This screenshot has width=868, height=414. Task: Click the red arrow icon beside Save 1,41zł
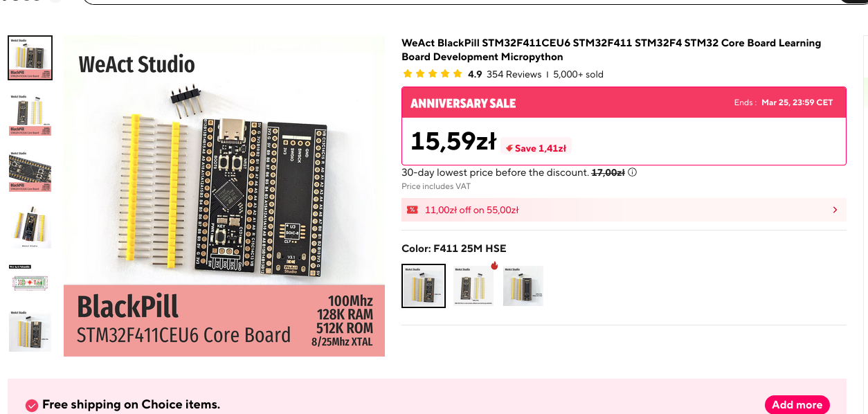(x=509, y=148)
